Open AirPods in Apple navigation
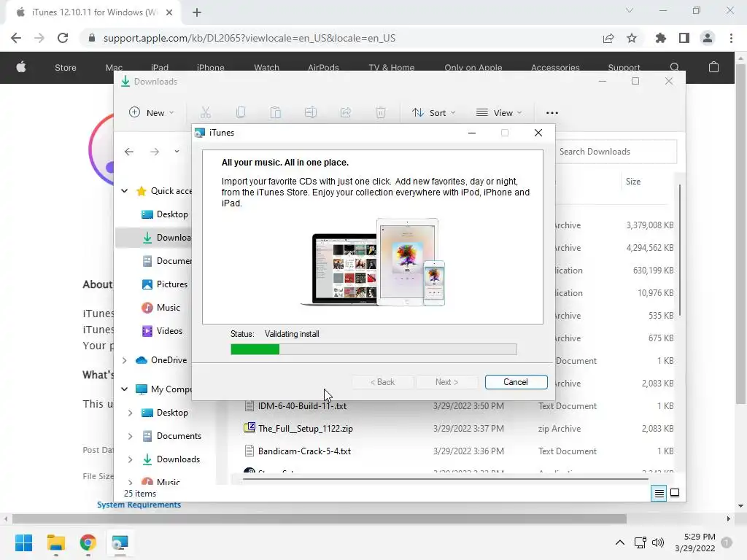This screenshot has height=560, width=747. click(x=323, y=68)
